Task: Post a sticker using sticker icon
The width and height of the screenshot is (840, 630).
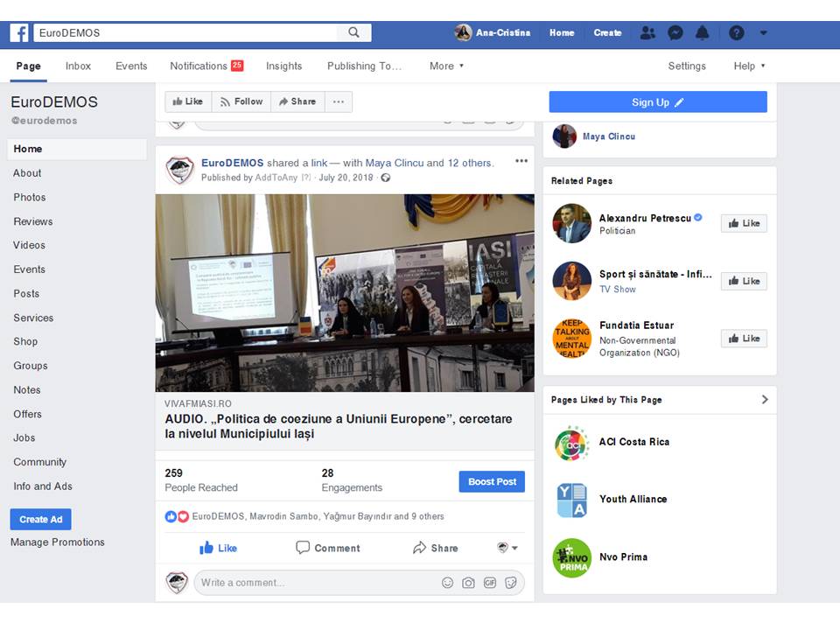Action: pyautogui.click(x=510, y=583)
